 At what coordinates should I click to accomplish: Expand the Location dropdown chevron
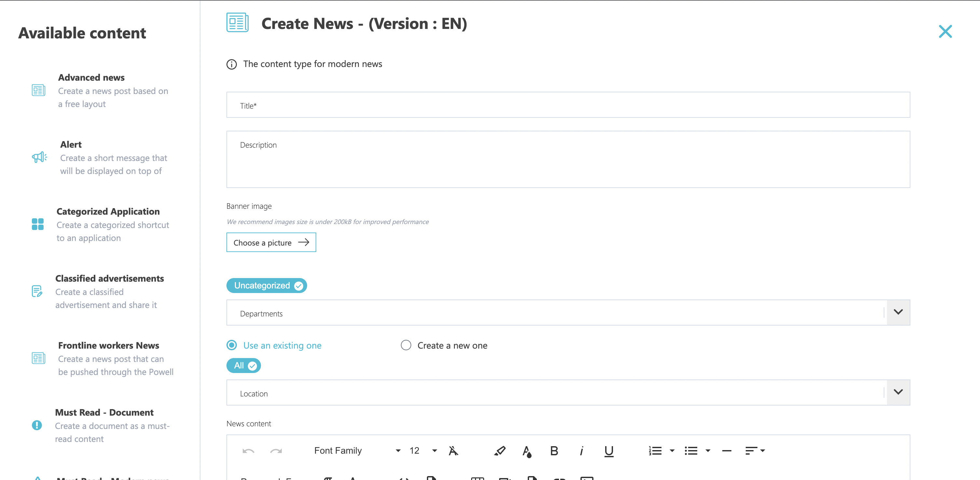point(898,392)
